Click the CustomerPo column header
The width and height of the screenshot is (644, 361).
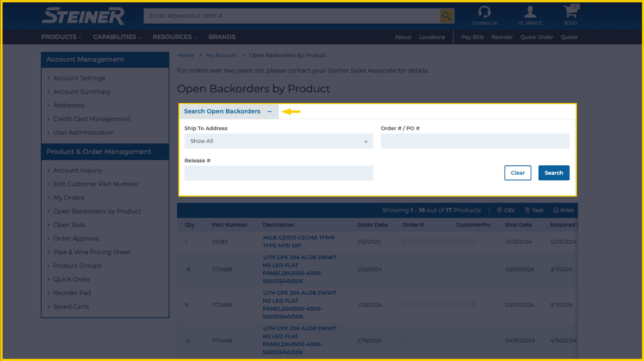473,225
